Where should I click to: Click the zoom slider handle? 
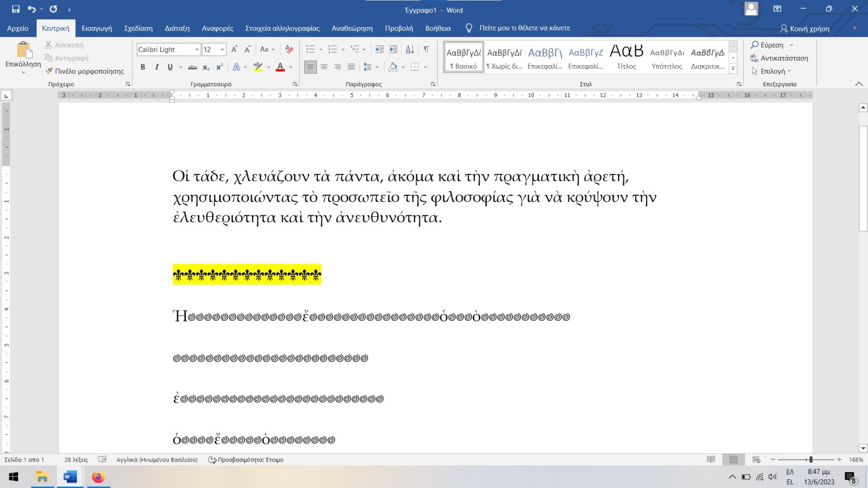click(810, 459)
